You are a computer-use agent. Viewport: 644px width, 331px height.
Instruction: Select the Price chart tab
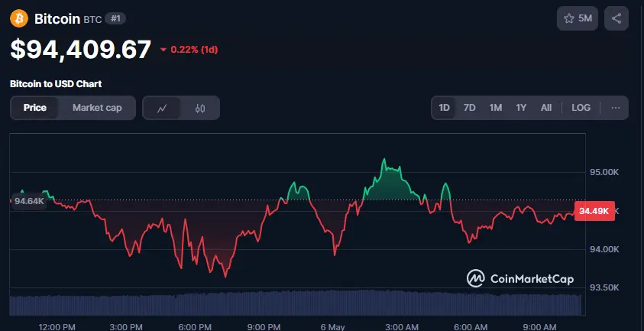tap(35, 108)
